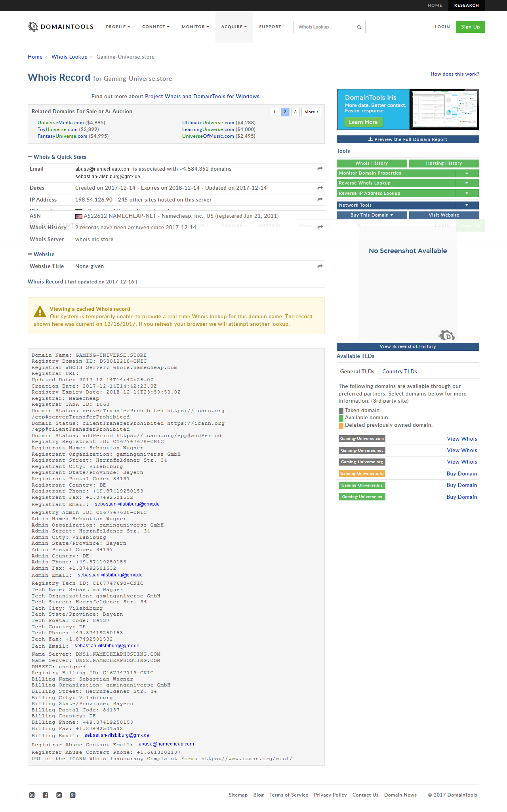
Task: Click the share arrow in the Dates row
Action: click(320, 188)
